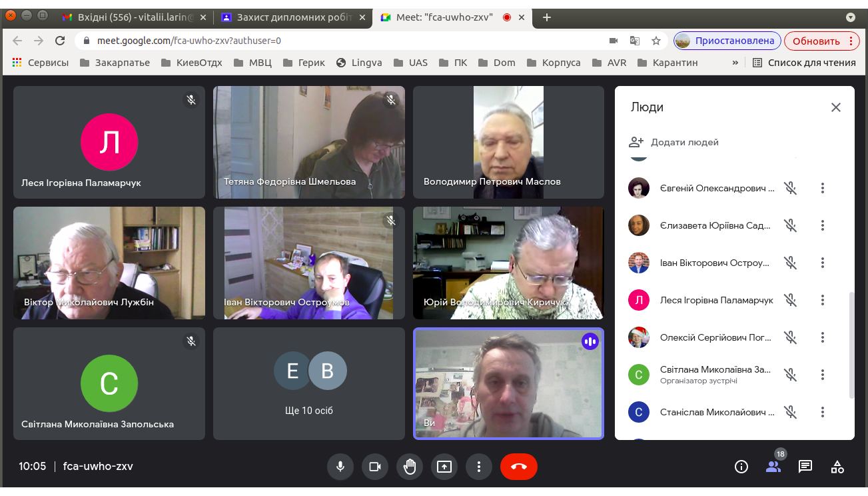Click the translate page icon in address bar

click(x=635, y=41)
